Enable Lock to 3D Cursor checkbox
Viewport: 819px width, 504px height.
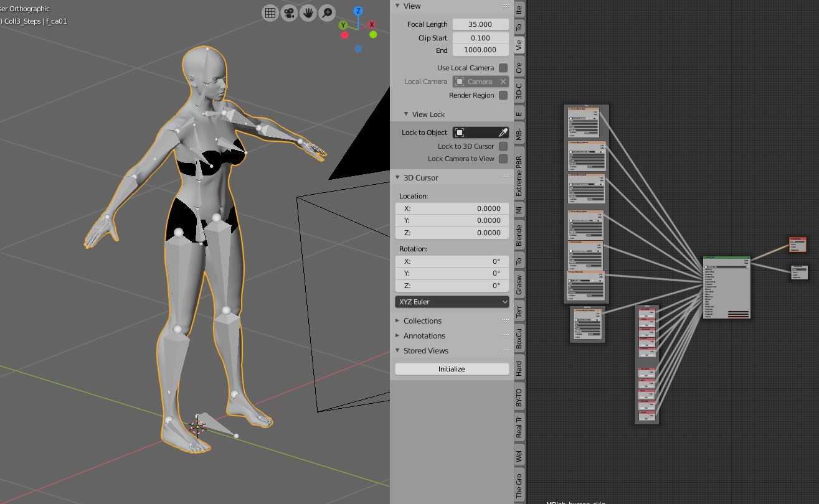pyautogui.click(x=503, y=146)
